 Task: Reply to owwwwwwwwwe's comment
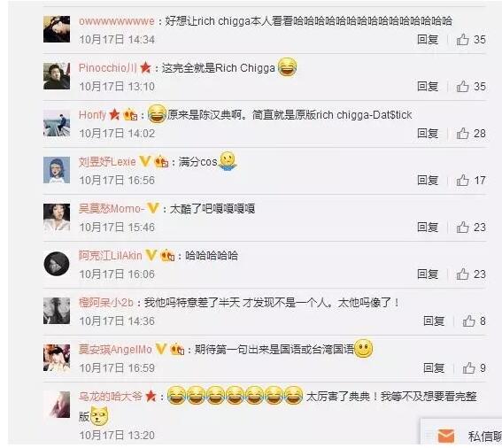point(428,40)
